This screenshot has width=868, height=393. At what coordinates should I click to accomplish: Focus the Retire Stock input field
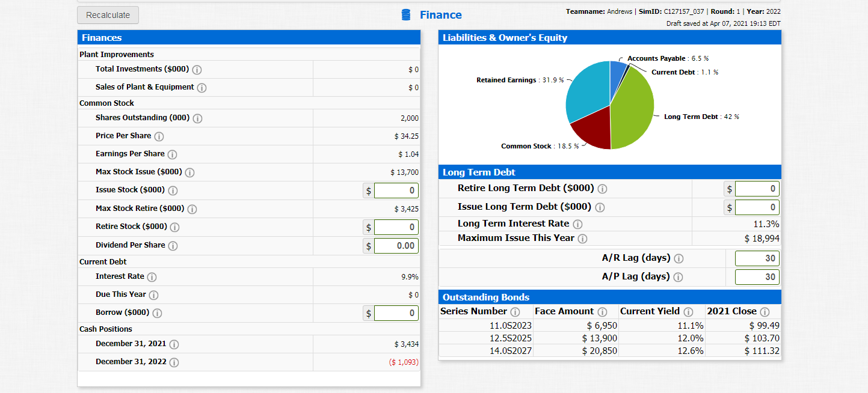click(x=396, y=227)
